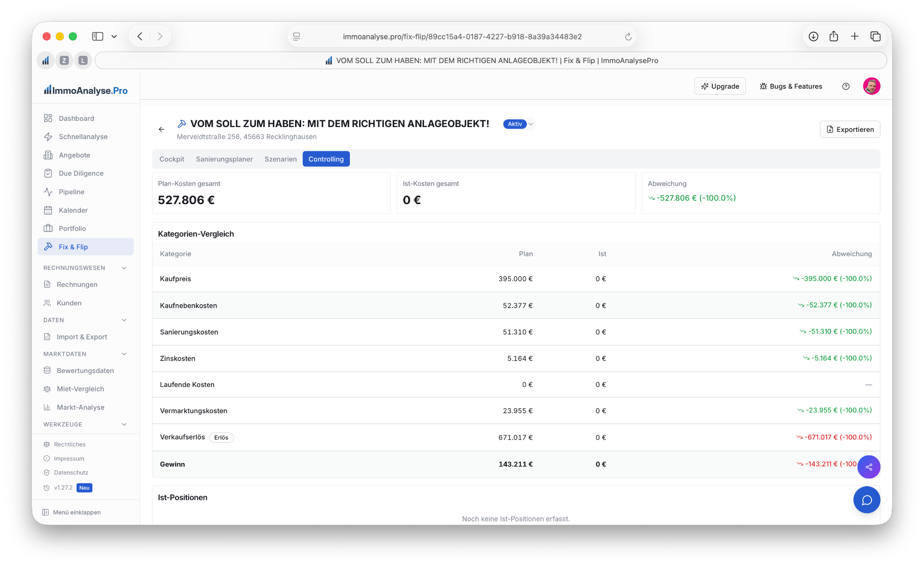The width and height of the screenshot is (924, 567).
Task: Open the user profile avatar
Action: [872, 86]
